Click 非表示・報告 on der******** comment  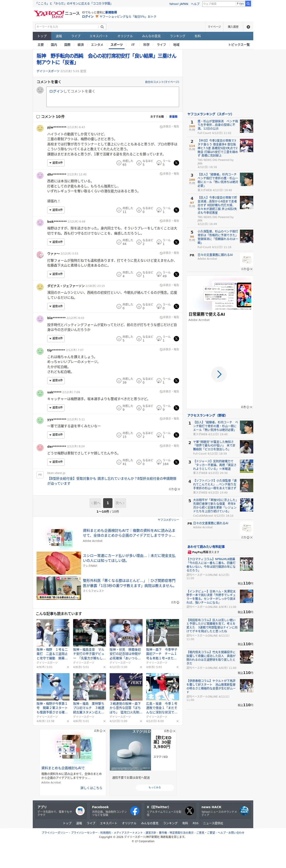pos(170,446)
